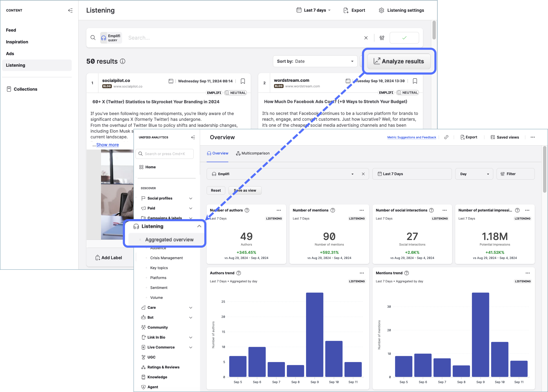Image resolution: width=548 pixels, height=392 pixels.
Task: Click the search filter sliders icon
Action: point(382,38)
